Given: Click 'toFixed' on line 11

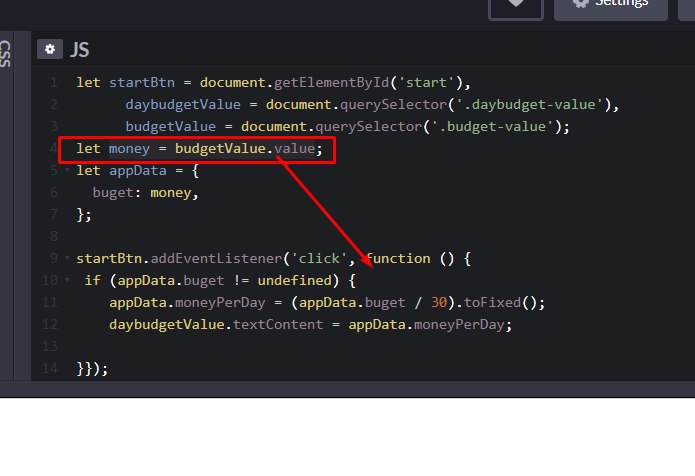Looking at the screenshot, I should 492,303.
